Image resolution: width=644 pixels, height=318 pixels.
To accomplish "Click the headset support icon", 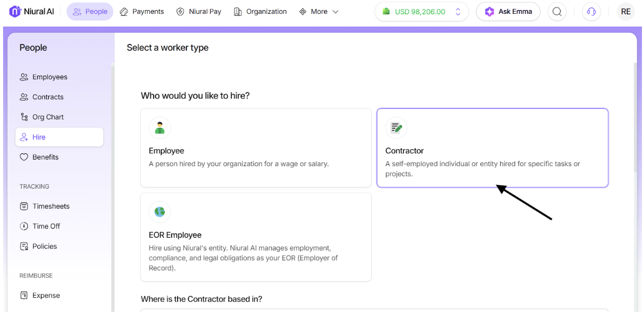I will point(591,11).
